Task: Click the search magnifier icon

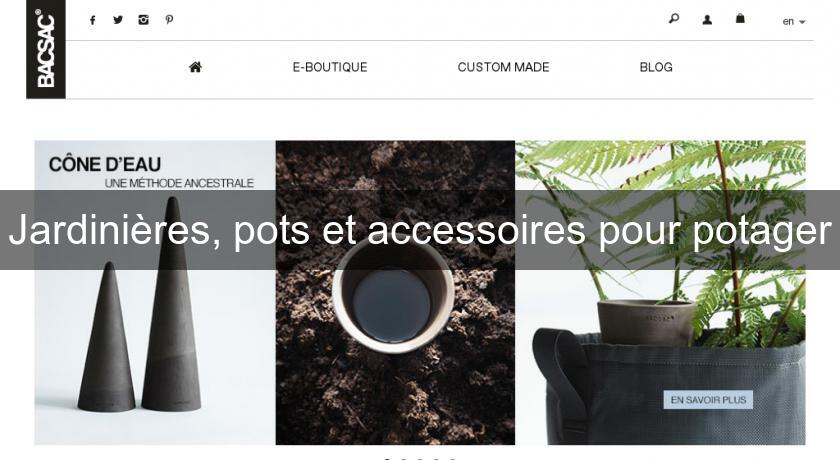Action: (674, 19)
